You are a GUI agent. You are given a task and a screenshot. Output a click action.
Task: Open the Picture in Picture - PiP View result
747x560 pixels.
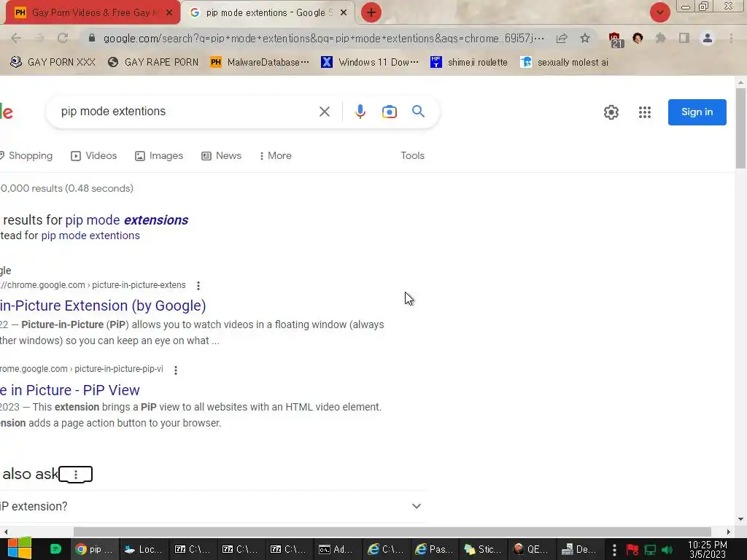[70, 390]
